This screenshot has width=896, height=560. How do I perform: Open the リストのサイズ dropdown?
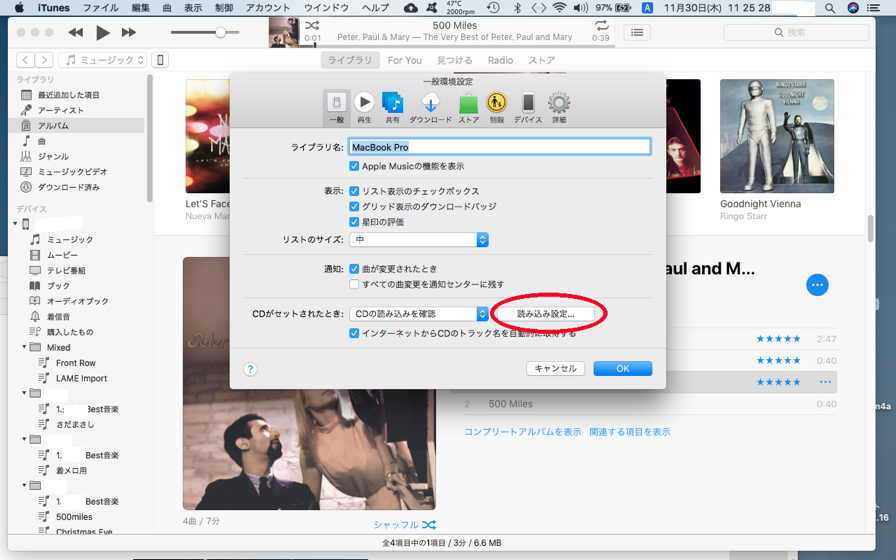(x=419, y=239)
